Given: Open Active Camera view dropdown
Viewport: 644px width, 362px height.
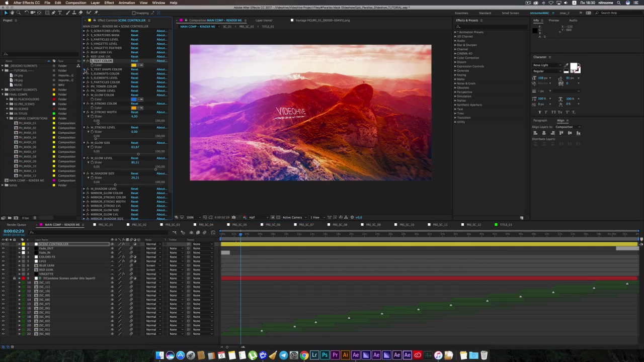Looking at the screenshot, I should click(294, 217).
